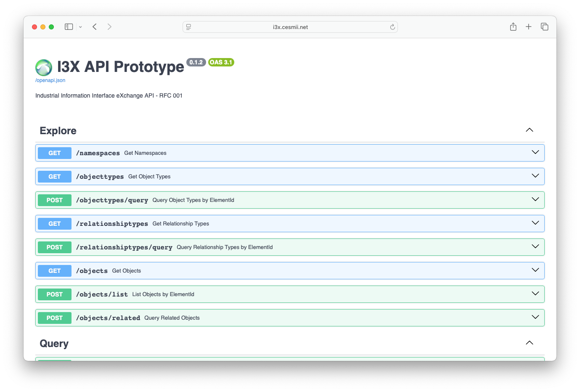The width and height of the screenshot is (580, 392).
Task: Expand the GET /namespaces endpoint
Action: click(x=535, y=152)
